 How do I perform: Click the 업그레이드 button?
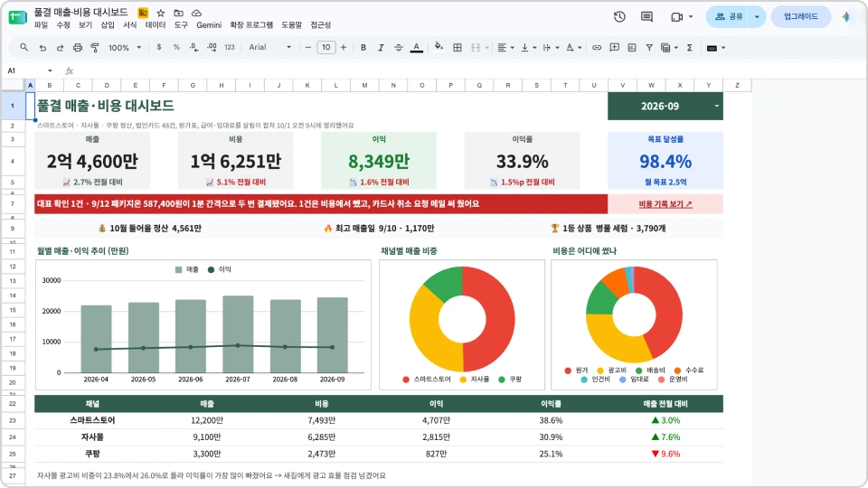pos(800,16)
